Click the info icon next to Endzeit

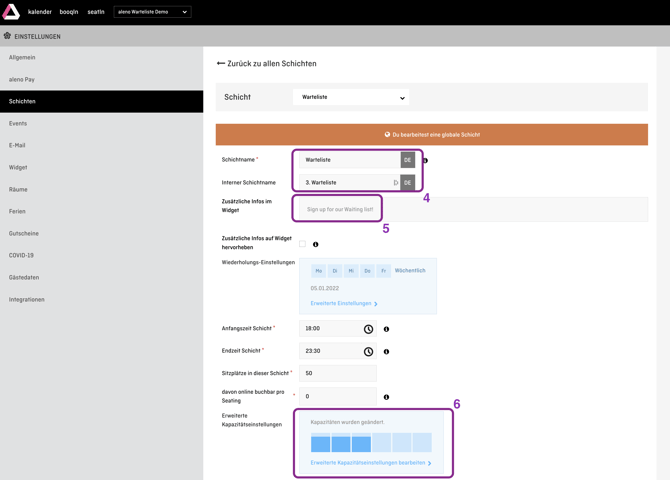(x=386, y=351)
